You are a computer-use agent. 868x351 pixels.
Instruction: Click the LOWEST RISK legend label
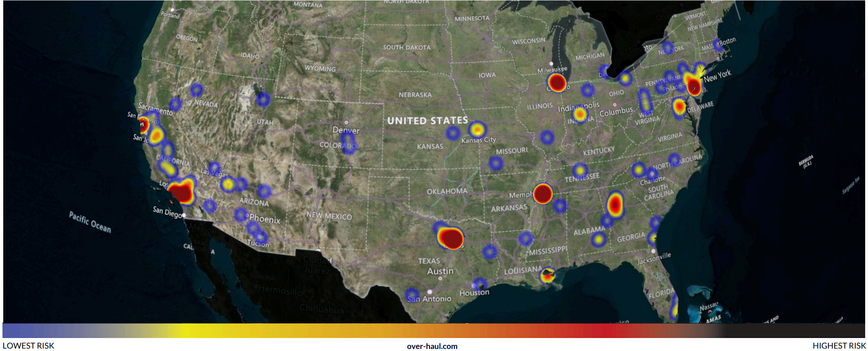coord(28,346)
